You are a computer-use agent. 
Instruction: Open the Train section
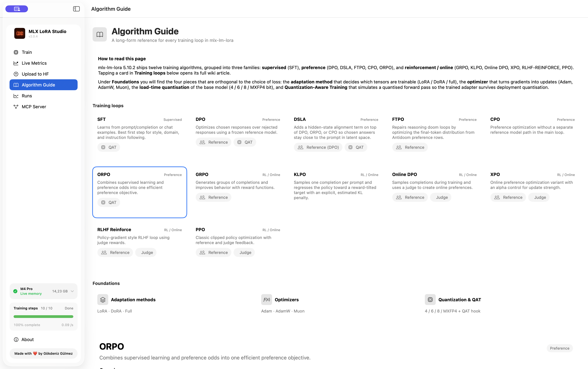coord(43,52)
